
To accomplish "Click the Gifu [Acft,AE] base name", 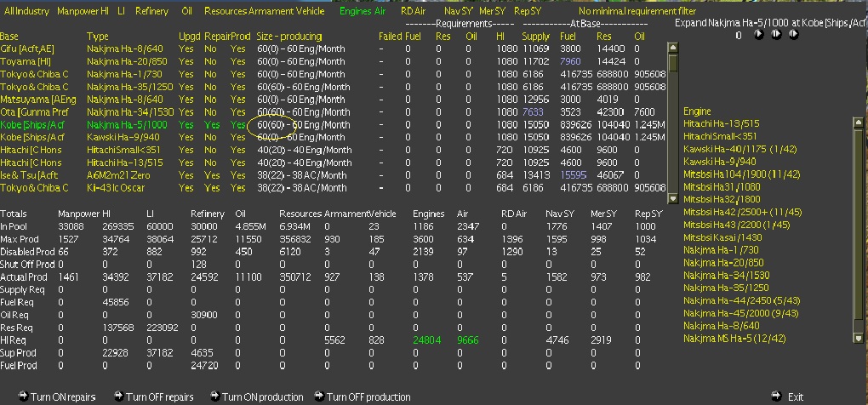I will click(x=27, y=48).
